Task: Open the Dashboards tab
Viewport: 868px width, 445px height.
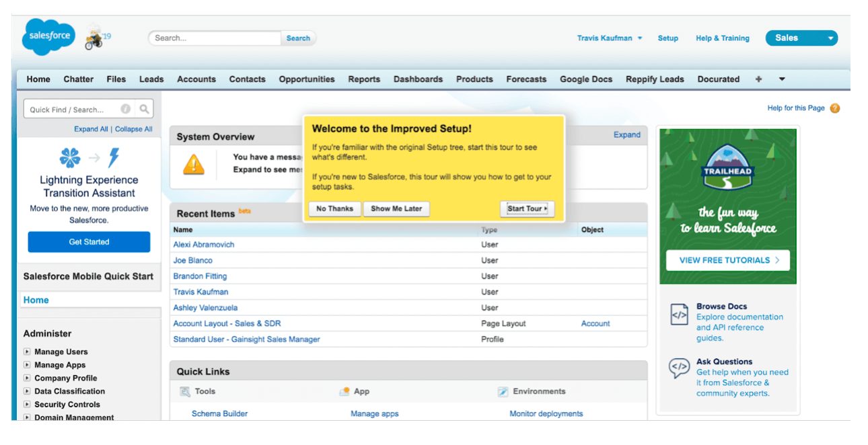Action: coord(419,79)
